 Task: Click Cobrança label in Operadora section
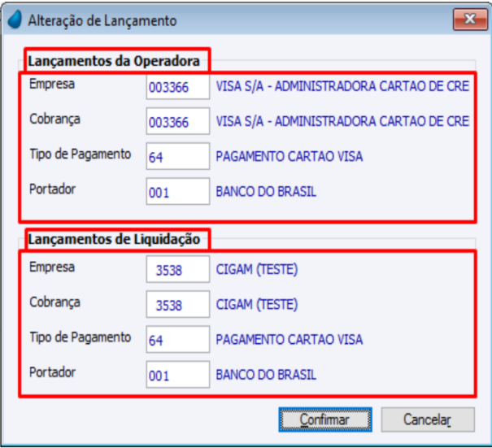tap(55, 120)
